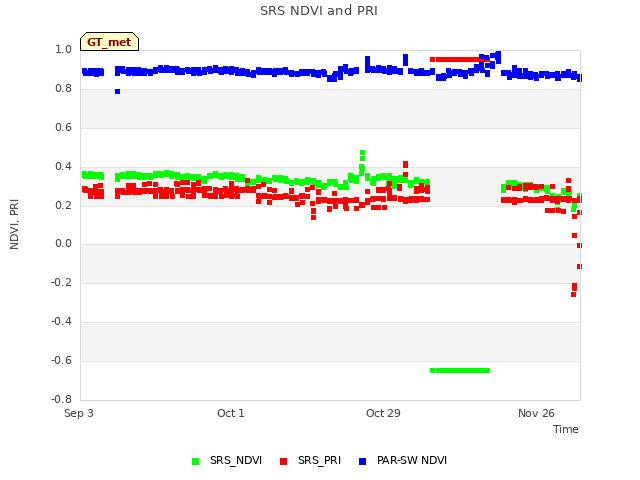This screenshot has height=480, width=640.
Task: Toggle the SRS_NDVI legend label
Action: click(x=236, y=460)
